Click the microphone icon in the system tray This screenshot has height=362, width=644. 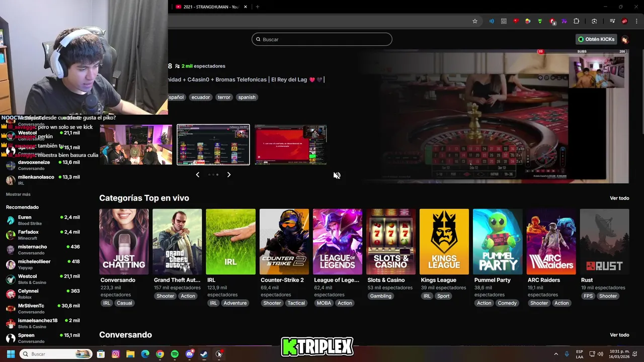[567, 354]
